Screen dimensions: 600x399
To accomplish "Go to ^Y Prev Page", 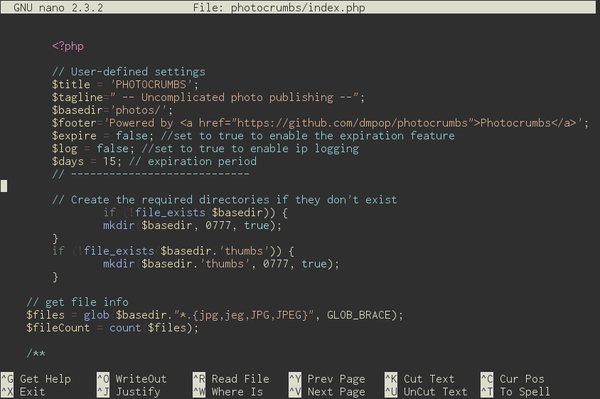I will click(x=327, y=379).
